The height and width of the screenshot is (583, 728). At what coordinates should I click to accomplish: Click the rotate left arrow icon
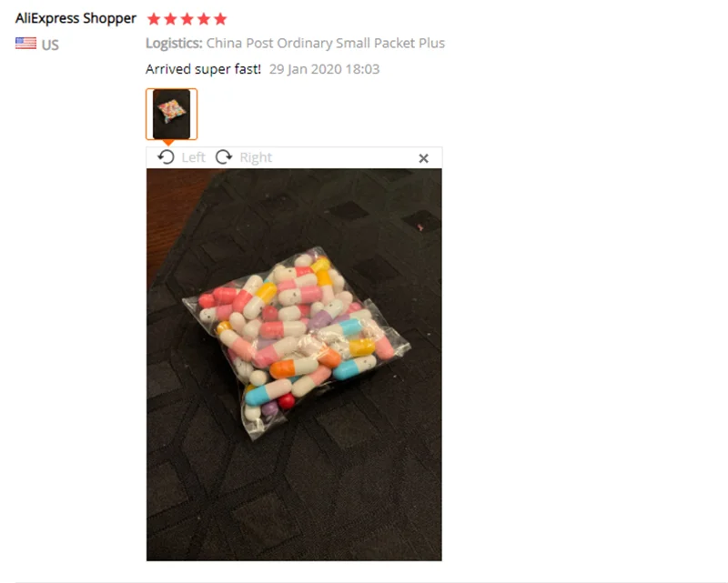coord(166,157)
